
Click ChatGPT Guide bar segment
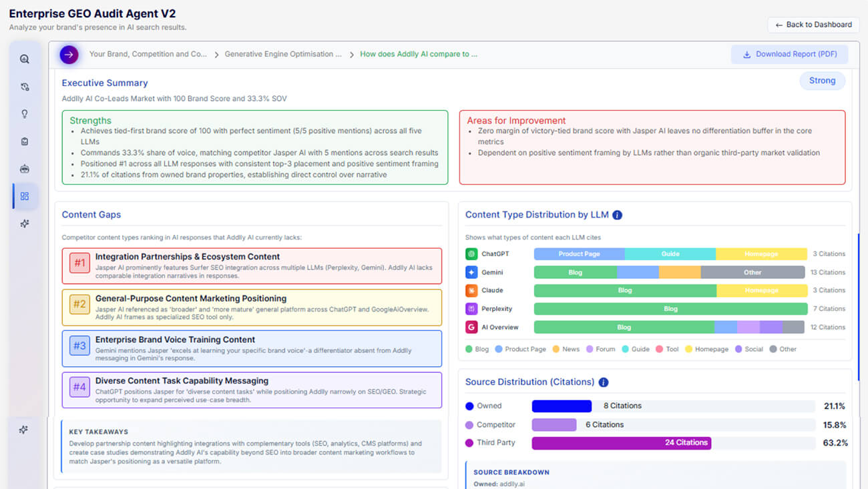click(670, 254)
